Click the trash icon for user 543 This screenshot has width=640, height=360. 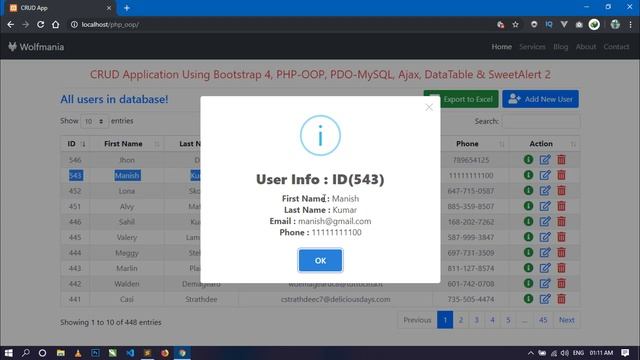pos(562,175)
